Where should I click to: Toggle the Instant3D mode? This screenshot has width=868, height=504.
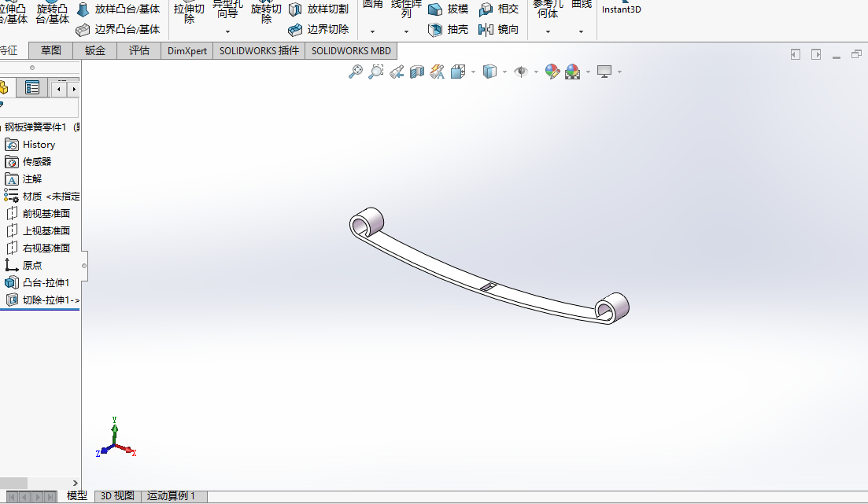click(x=621, y=8)
